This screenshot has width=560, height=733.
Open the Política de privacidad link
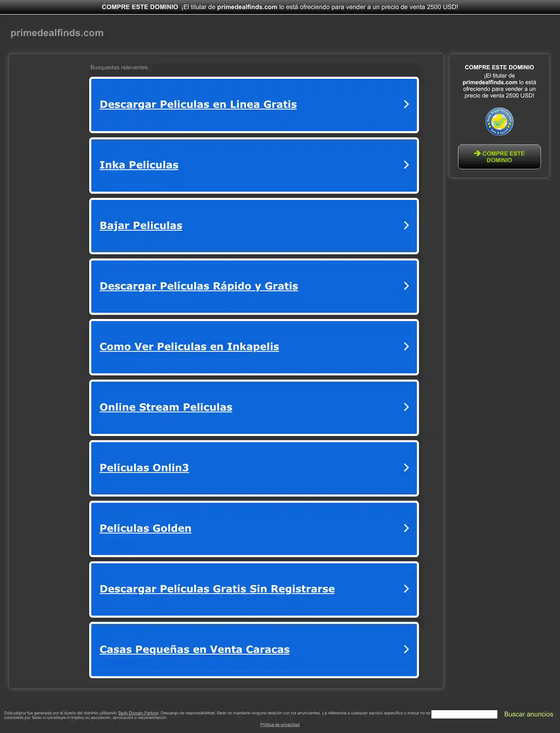pyautogui.click(x=280, y=725)
